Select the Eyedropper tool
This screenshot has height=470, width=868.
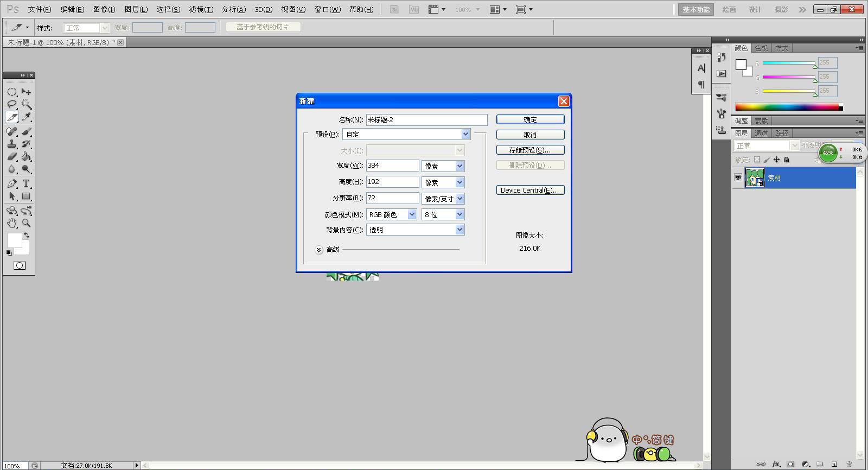[26, 117]
